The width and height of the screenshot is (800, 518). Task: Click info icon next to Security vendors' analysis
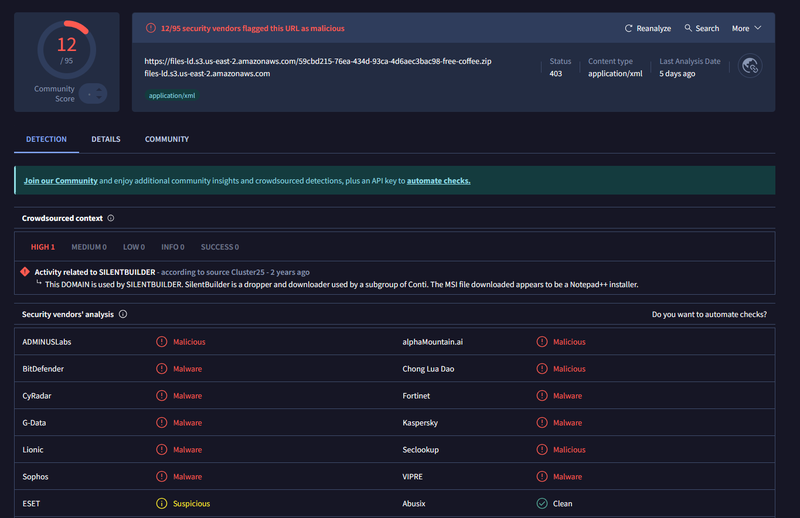click(123, 314)
